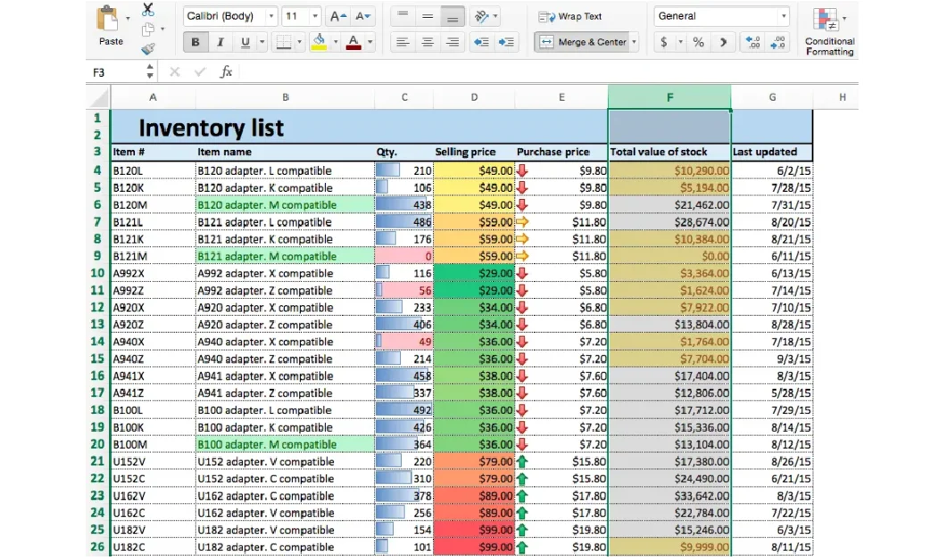Apply Percent Style formatting
This screenshot has height=560, width=946.
click(698, 41)
